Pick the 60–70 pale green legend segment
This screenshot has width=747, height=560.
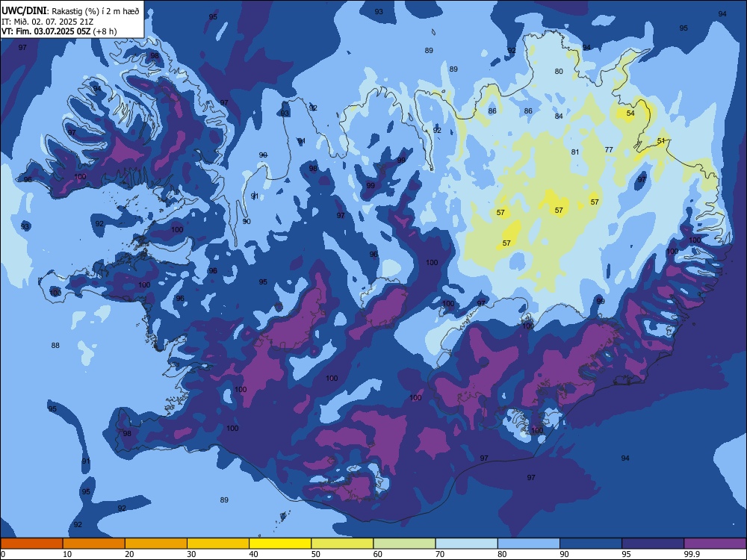[x=404, y=544]
